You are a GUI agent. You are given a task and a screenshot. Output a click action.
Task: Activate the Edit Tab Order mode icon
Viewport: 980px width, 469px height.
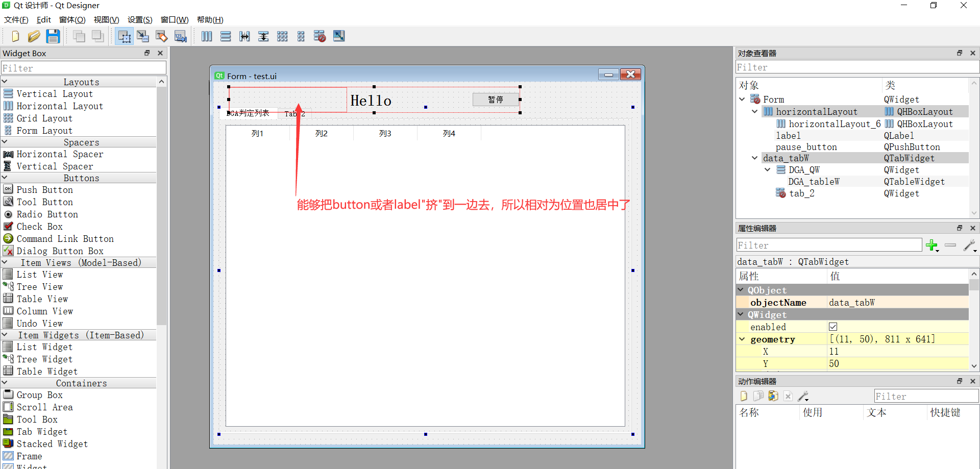pyautogui.click(x=180, y=36)
